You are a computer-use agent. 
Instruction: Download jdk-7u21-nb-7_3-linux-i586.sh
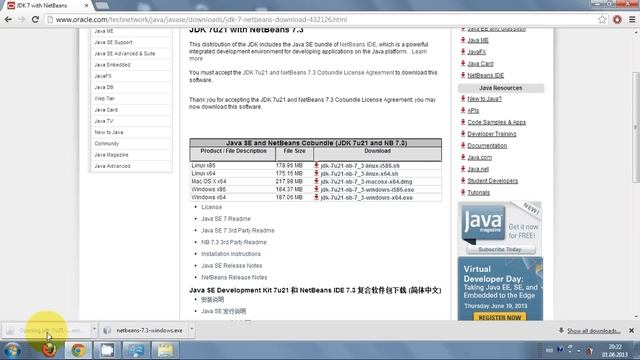point(360,166)
